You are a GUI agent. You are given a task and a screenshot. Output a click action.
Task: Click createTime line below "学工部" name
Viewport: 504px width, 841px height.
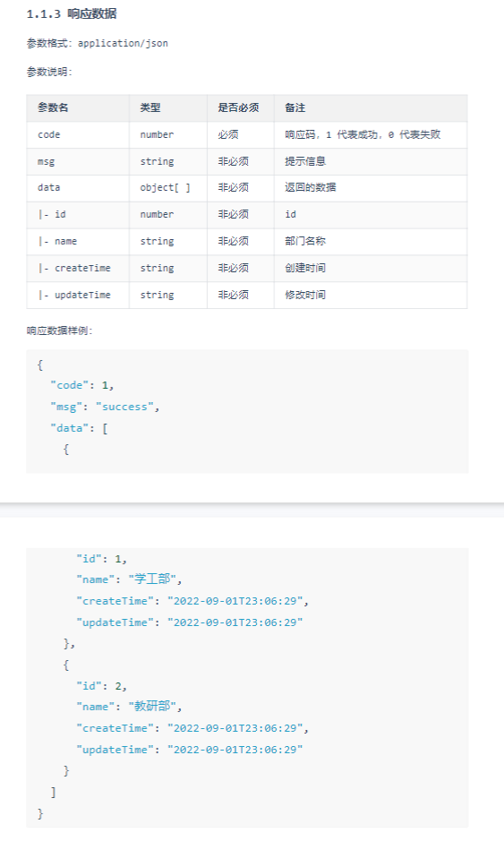tap(192, 601)
